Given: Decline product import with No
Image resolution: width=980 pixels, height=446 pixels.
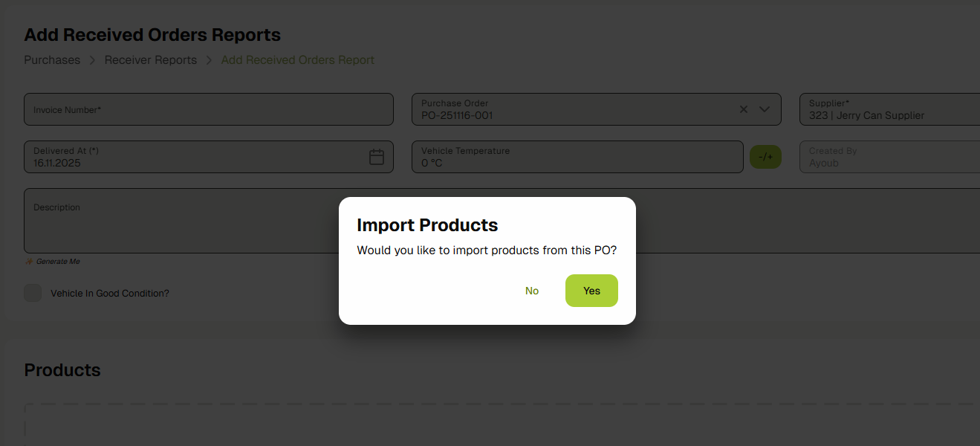Looking at the screenshot, I should click(532, 291).
